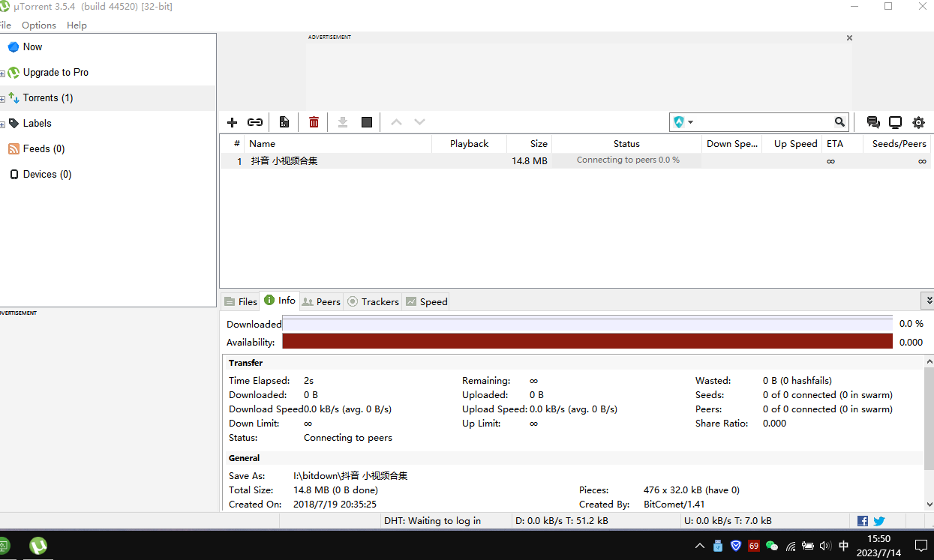934x560 pixels.
Task: Click the Downloaded progress bar
Action: pyautogui.click(x=587, y=324)
